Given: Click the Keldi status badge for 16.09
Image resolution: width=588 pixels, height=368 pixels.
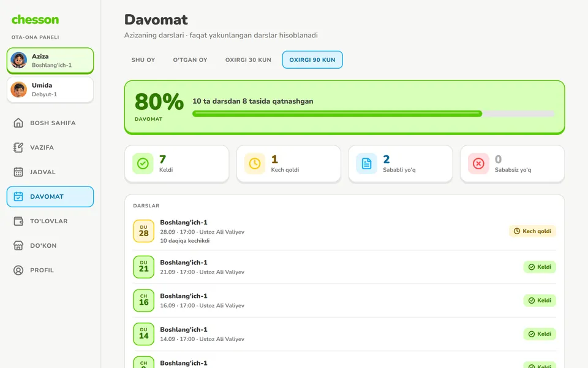Looking at the screenshot, I should (x=540, y=301).
